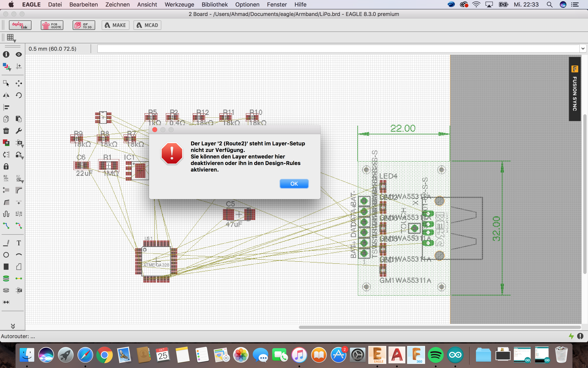Viewport: 588px width, 368px height.
Task: Select the Group selection tool
Action: (x=6, y=83)
